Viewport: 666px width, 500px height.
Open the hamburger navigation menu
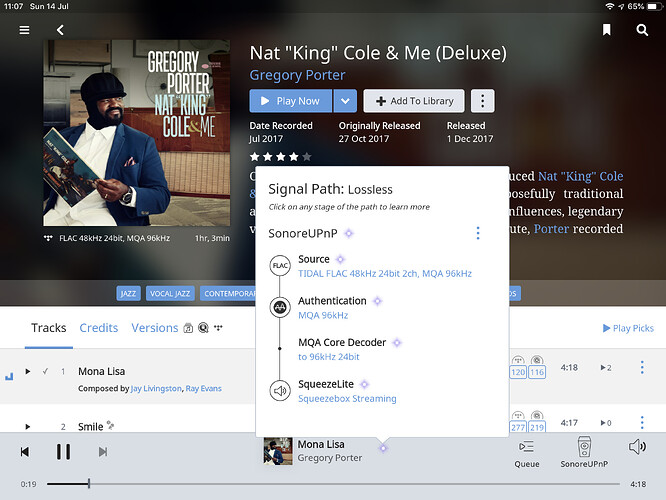[x=24, y=30]
